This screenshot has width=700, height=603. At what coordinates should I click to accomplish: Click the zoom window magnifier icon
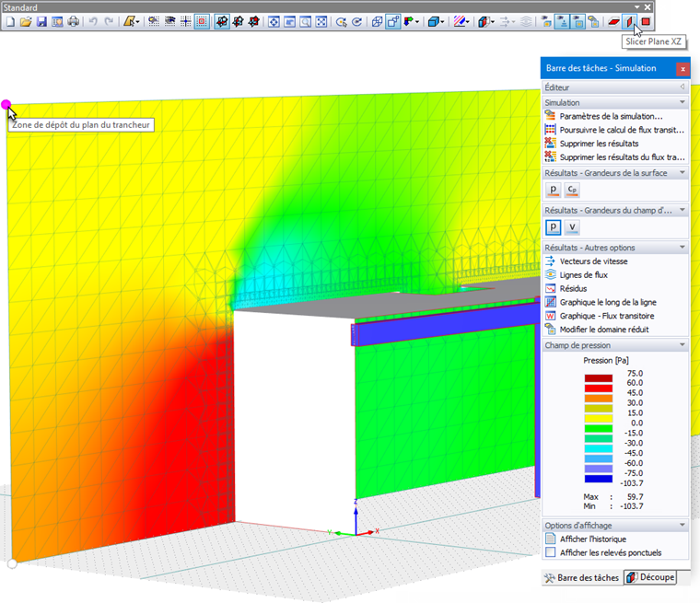coord(306,22)
